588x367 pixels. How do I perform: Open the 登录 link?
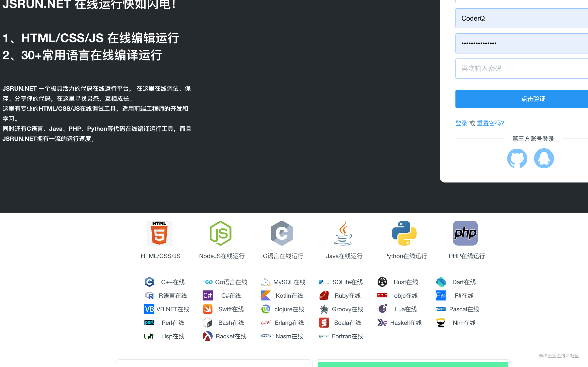461,123
